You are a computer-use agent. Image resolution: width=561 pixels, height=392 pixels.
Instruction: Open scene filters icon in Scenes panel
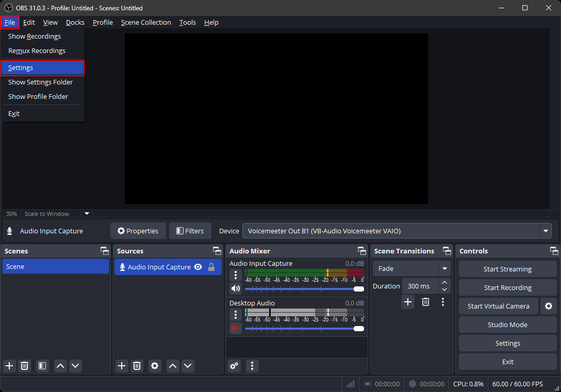42,366
